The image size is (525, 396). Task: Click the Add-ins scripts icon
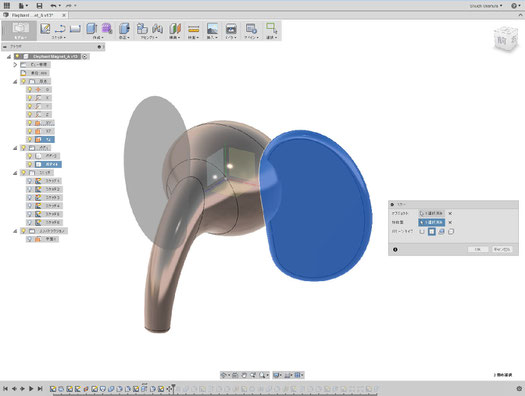tap(251, 28)
